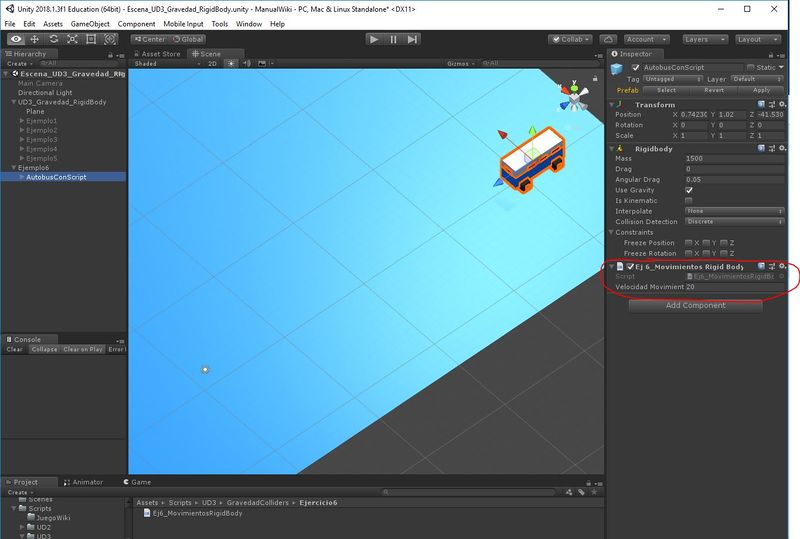Open the Component menu
This screenshot has width=800, height=539.
[136, 24]
